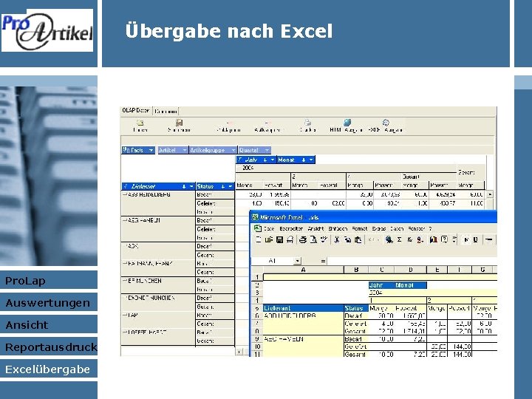Click the Print Preview icon in Excel toolbar
This screenshot has width=532, height=399.
click(x=313, y=240)
